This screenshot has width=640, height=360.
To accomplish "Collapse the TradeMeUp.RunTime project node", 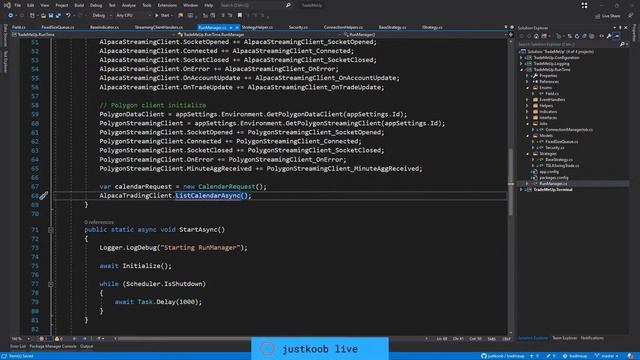I will pos(521,70).
